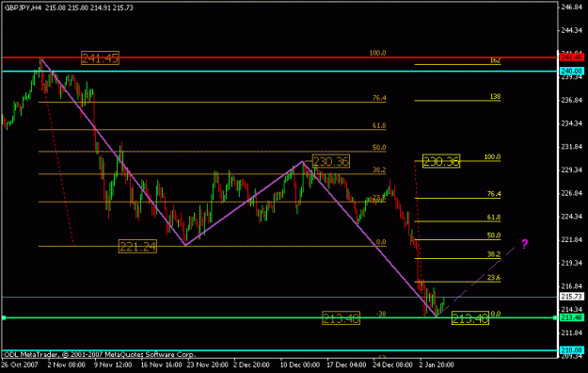Click the 234.34 price scale value
Viewport: 588px width, 373px height.
[571, 123]
